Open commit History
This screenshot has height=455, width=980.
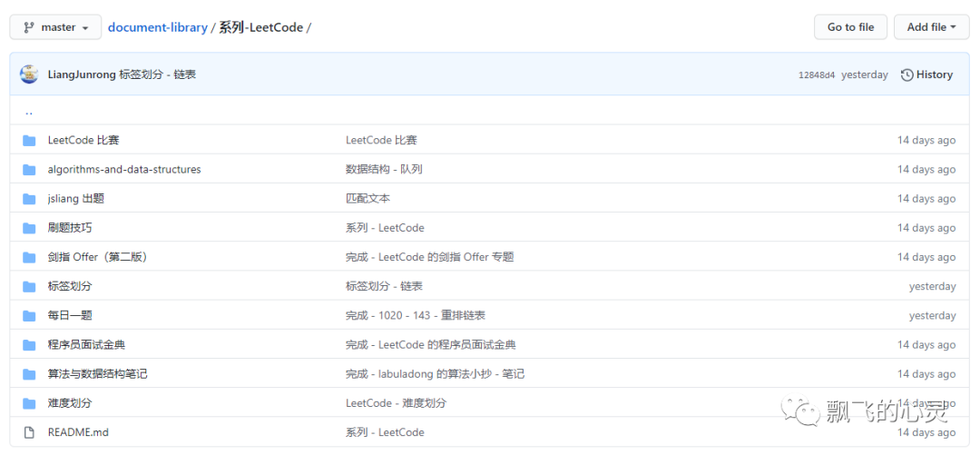point(926,74)
